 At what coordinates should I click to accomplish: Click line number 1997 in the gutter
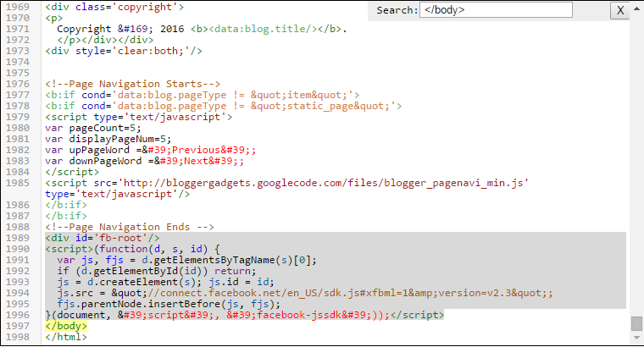[x=18, y=326]
